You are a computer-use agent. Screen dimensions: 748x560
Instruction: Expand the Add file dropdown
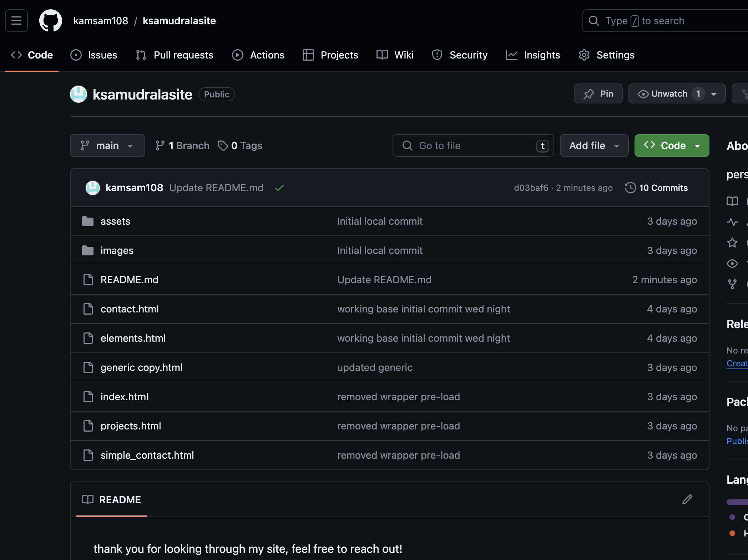coord(594,146)
